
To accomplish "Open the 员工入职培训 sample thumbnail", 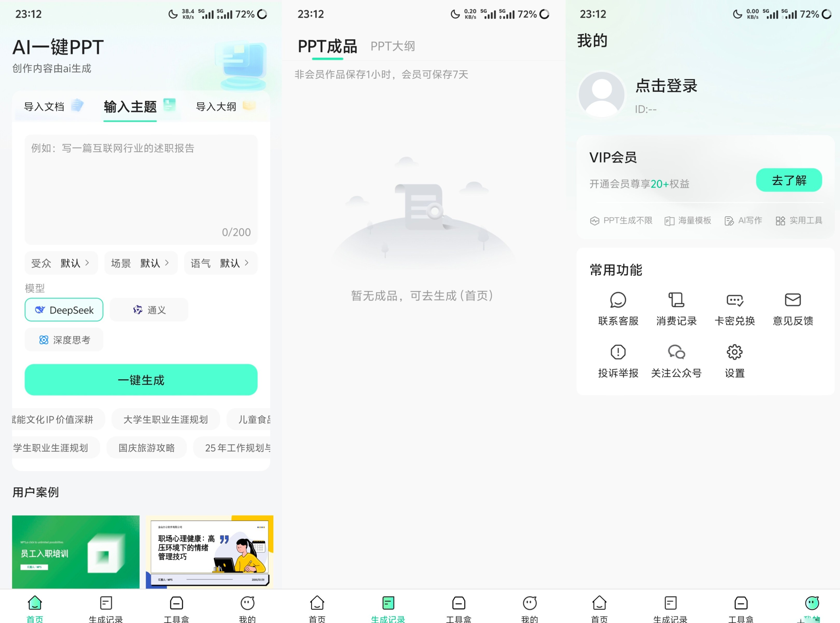I will point(76,552).
